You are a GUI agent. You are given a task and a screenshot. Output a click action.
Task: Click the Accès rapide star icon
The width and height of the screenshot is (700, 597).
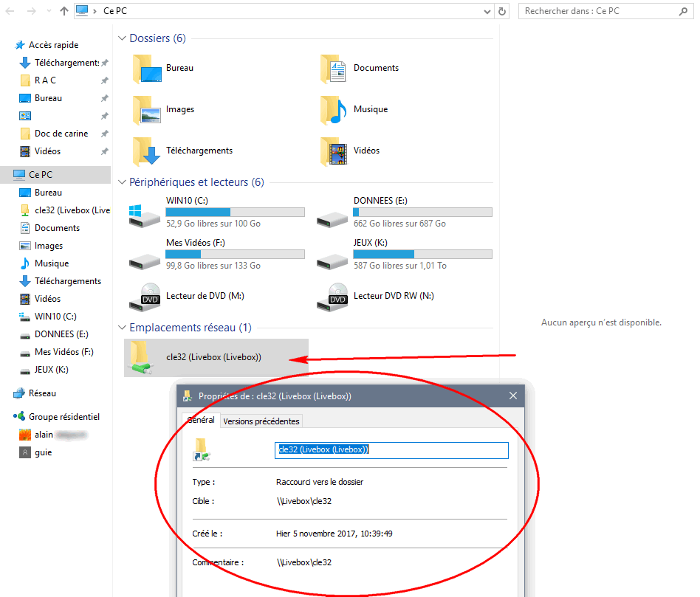[20, 45]
